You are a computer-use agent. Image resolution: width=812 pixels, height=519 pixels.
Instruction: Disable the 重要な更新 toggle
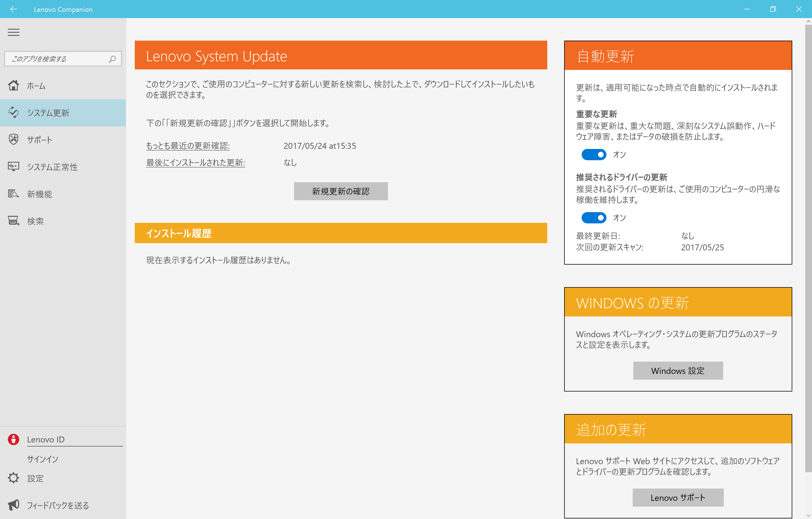[x=593, y=155]
